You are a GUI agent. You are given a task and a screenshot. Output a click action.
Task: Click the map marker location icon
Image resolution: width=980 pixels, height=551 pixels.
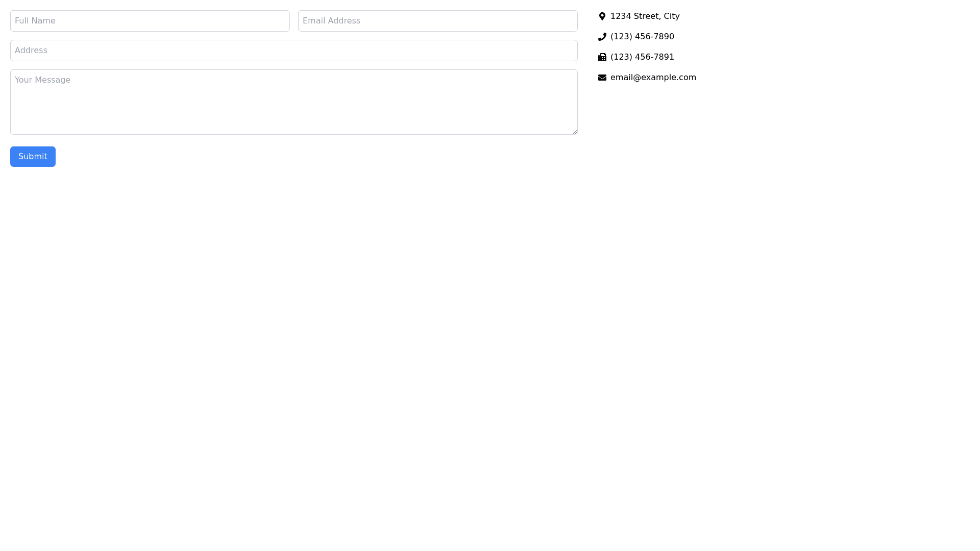pyautogui.click(x=602, y=16)
